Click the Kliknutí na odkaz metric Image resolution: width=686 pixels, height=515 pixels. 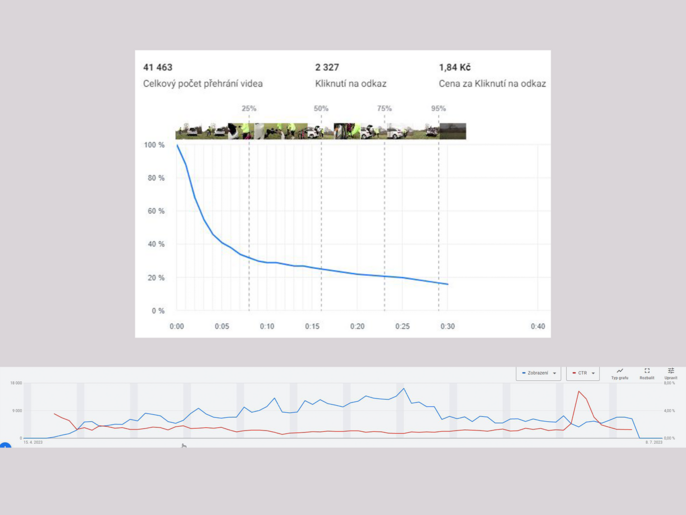[x=350, y=84]
